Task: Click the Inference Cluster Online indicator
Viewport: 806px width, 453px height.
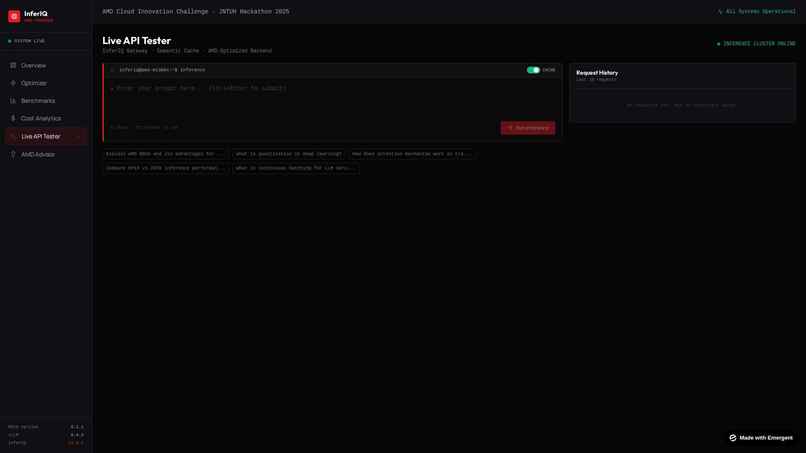Action: coord(756,44)
